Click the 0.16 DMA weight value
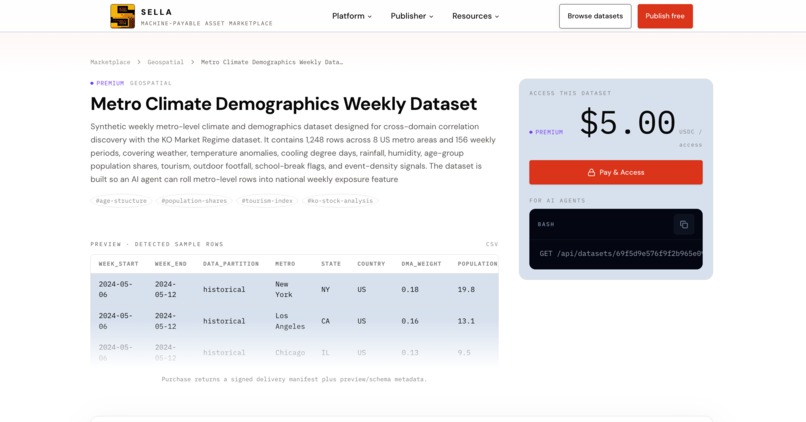Viewport: 806px width, 422px height. (410, 321)
